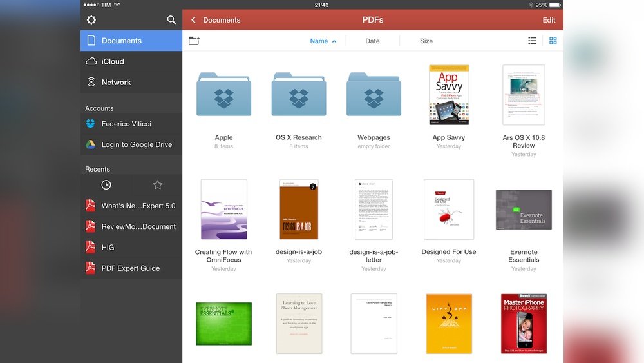Open the Webpages folder
The height and width of the screenshot is (363, 644).
(374, 94)
